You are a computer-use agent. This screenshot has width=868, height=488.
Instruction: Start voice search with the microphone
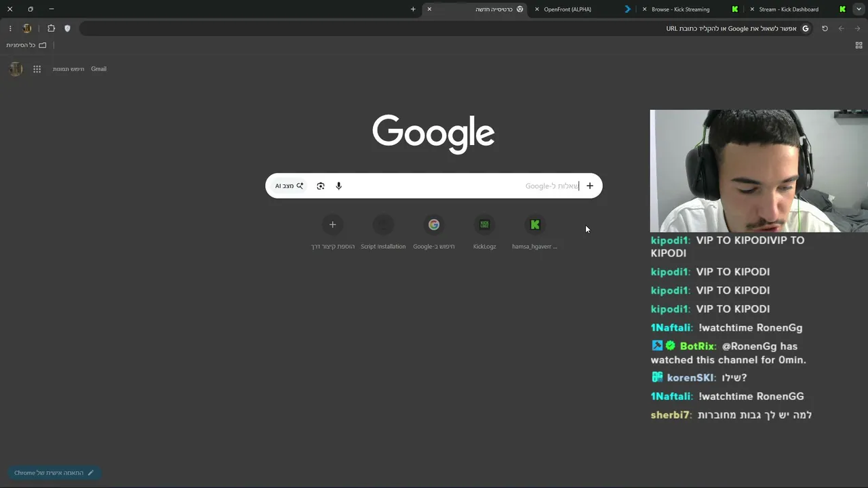(x=339, y=186)
